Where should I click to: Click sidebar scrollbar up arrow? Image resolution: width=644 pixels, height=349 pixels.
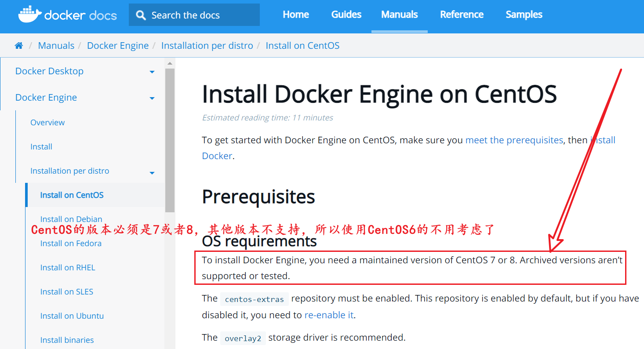170,64
